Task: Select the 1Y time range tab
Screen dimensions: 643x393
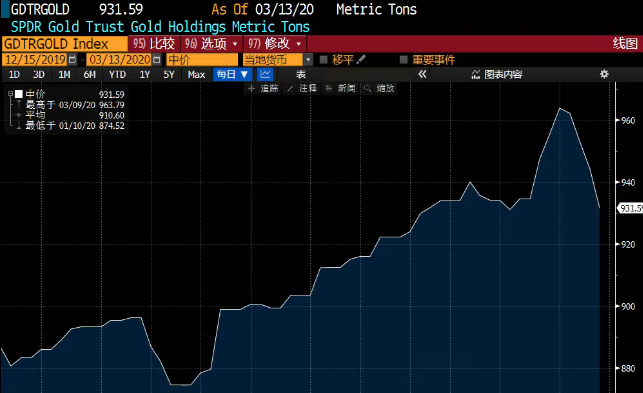Action: (x=144, y=74)
